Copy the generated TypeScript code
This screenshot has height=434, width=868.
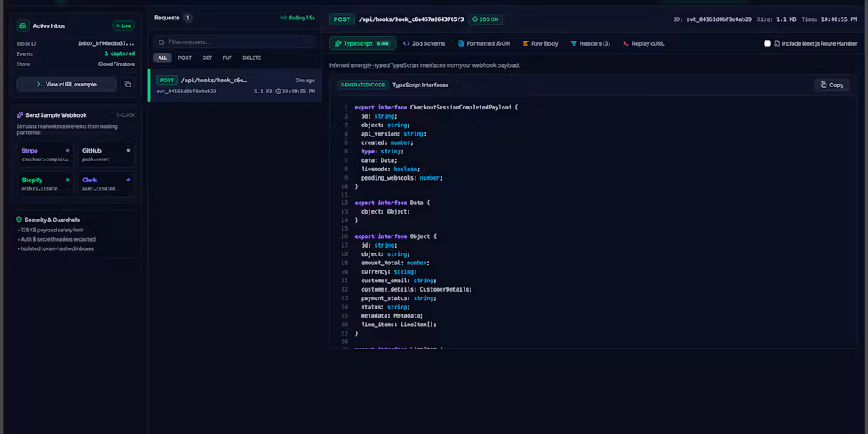[x=832, y=85]
